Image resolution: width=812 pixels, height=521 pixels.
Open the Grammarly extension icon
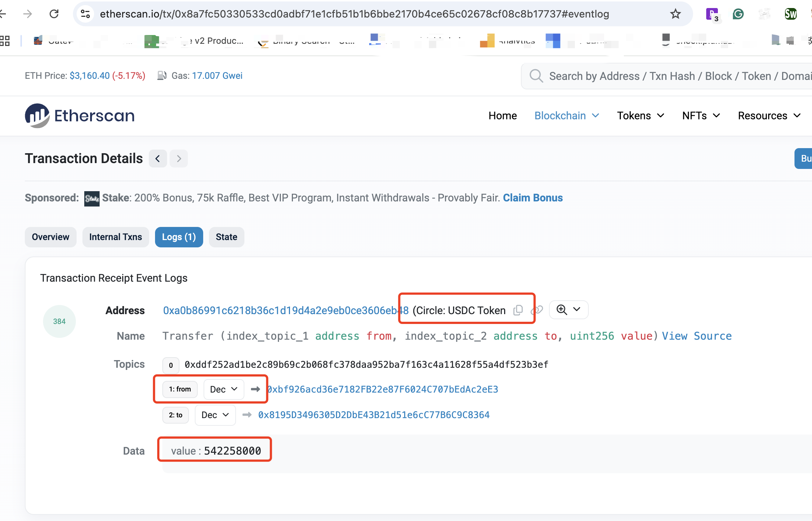point(738,14)
